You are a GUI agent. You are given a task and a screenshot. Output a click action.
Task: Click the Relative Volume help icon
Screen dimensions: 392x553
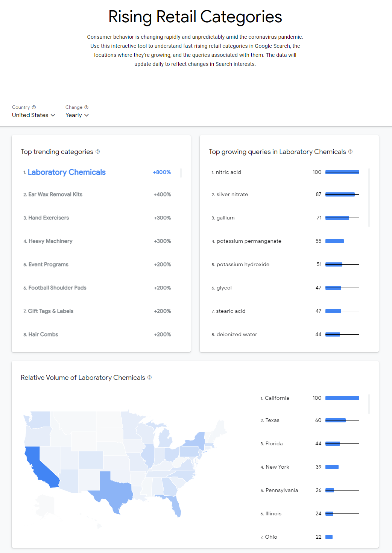pyautogui.click(x=149, y=378)
